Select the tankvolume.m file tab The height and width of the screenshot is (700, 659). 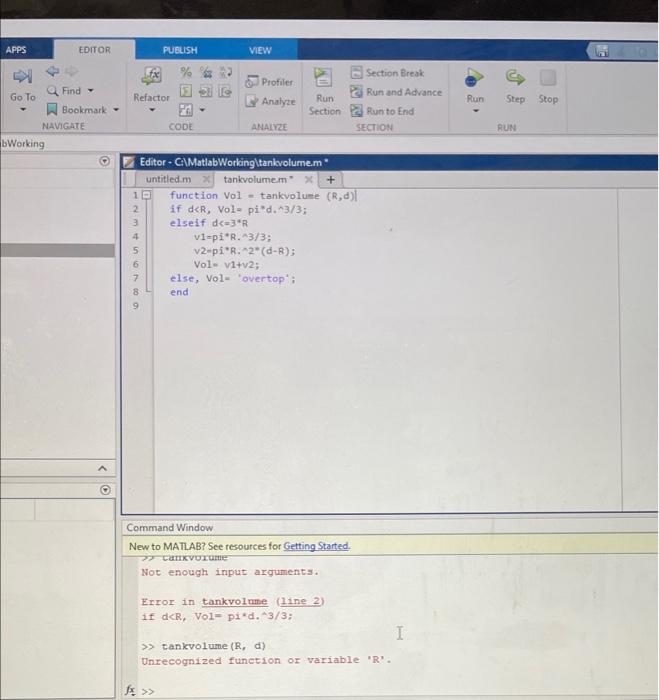(x=258, y=179)
